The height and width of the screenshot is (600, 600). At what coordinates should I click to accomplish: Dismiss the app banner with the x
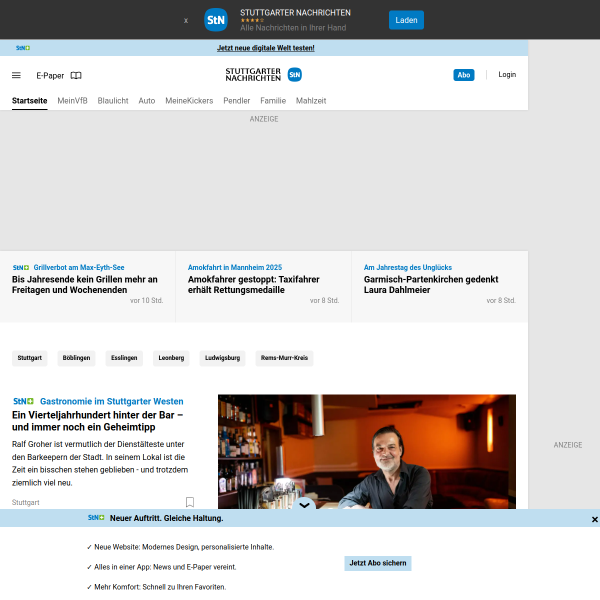186,20
